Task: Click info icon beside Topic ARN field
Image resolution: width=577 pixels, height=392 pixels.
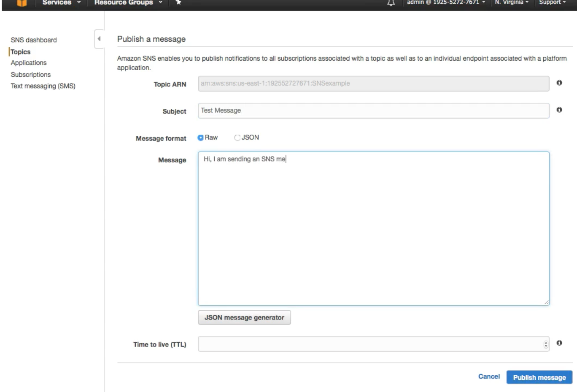Action: click(559, 83)
